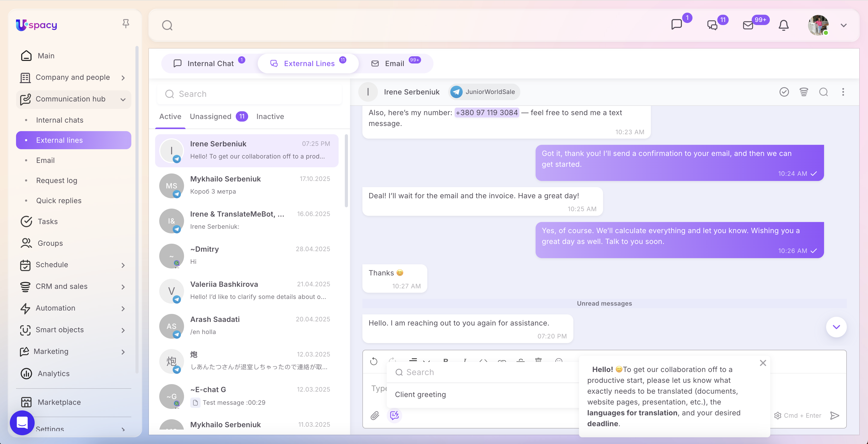This screenshot has height=444, width=868.
Task: Mark the conversation resolved with the checkmark icon
Action: coord(784,92)
